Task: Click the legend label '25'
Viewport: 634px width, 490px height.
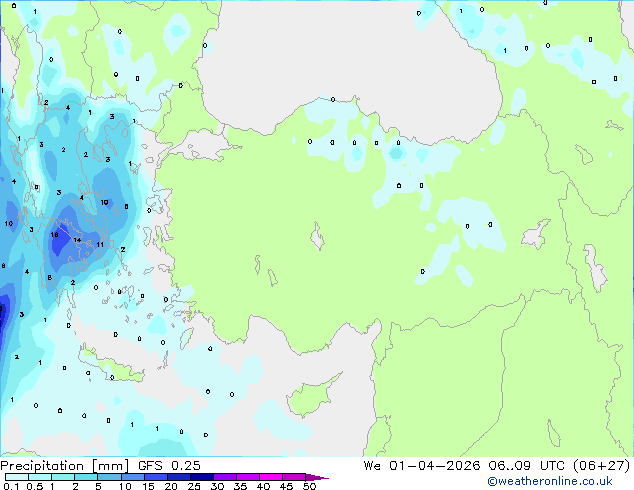Action: pos(194,486)
